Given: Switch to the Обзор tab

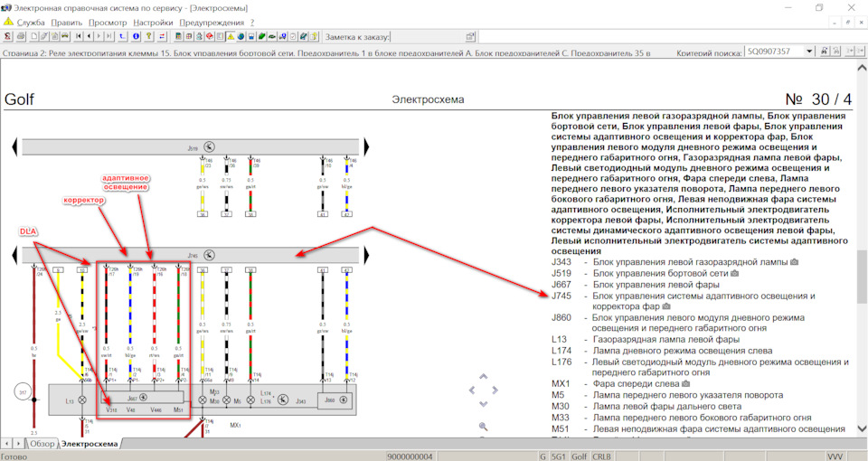Looking at the screenshot, I should coord(42,444).
